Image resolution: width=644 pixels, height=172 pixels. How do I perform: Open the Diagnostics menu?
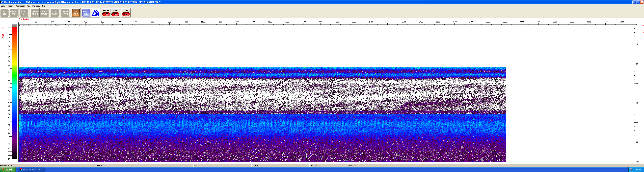pos(20,6)
